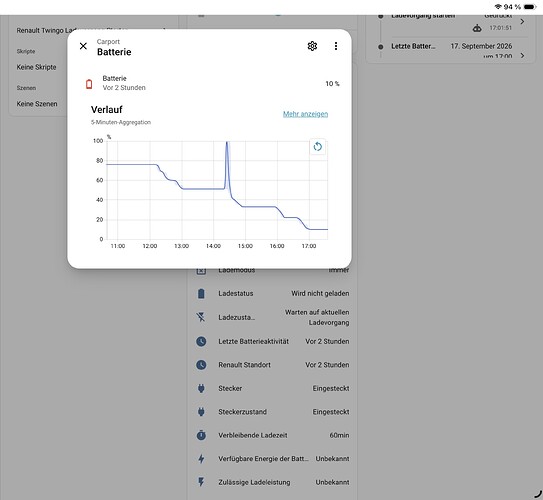Click '17. September 2026' date text
Image resolution: width=543 pixels, height=500 pixels.
pos(481,46)
